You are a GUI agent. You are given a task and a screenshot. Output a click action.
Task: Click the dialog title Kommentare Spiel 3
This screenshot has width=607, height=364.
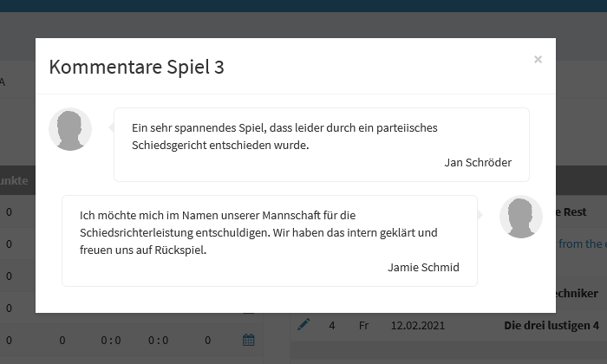137,67
